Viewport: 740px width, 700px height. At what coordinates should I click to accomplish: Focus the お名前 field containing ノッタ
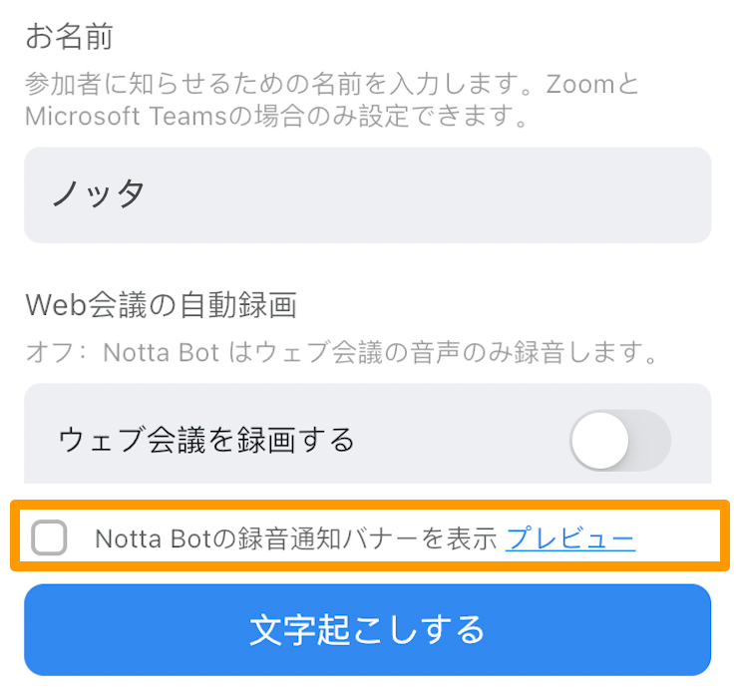(x=367, y=194)
